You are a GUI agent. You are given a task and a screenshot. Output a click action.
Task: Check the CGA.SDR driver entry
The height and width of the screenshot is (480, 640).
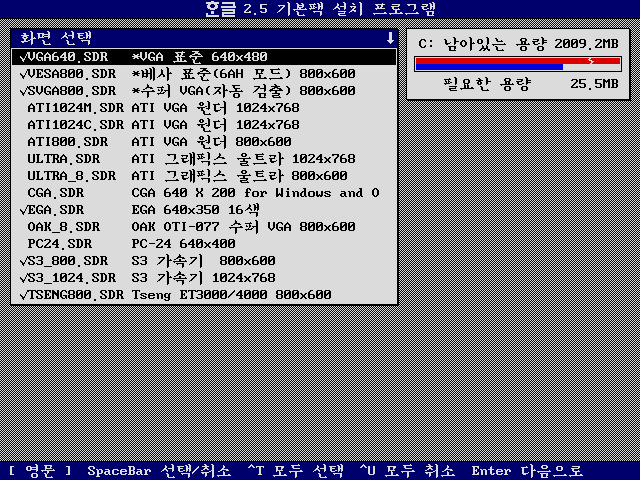(x=204, y=193)
